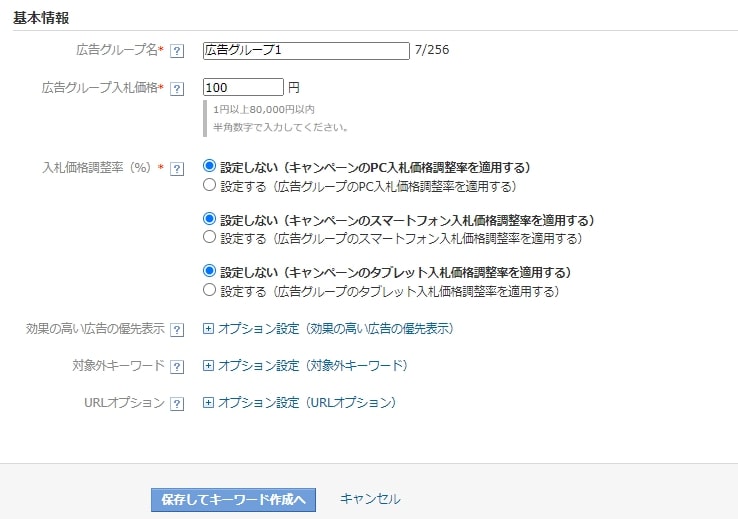Select 設定する for PC入札価格調整率
This screenshot has width=738, height=519.
coord(209,185)
